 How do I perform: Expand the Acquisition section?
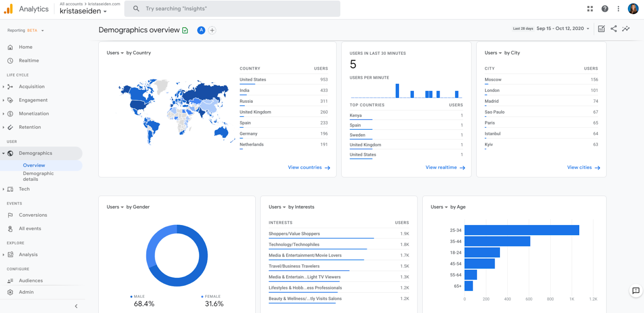(x=3, y=87)
